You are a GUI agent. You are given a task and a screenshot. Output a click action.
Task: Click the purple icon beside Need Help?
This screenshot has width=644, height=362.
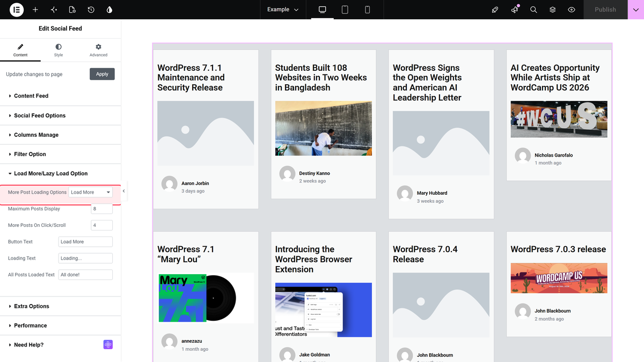tap(108, 345)
